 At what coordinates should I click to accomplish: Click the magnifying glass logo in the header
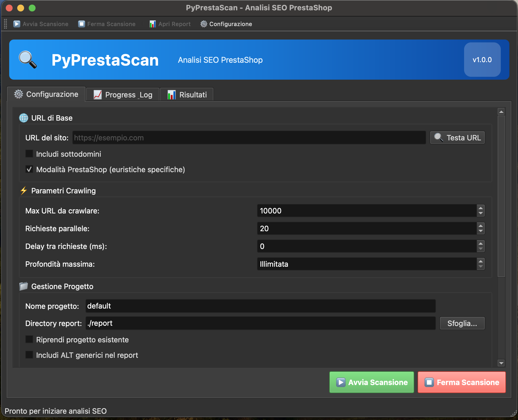click(x=27, y=59)
